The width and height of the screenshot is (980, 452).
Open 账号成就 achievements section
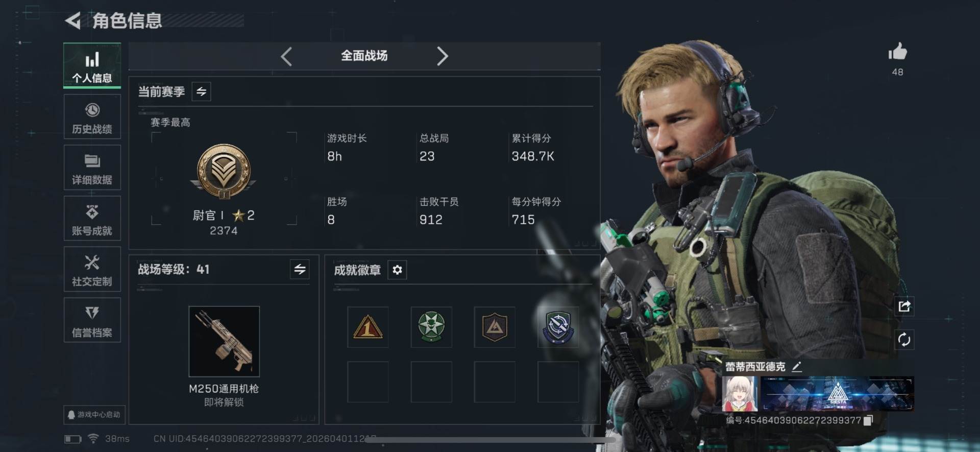coord(92,219)
